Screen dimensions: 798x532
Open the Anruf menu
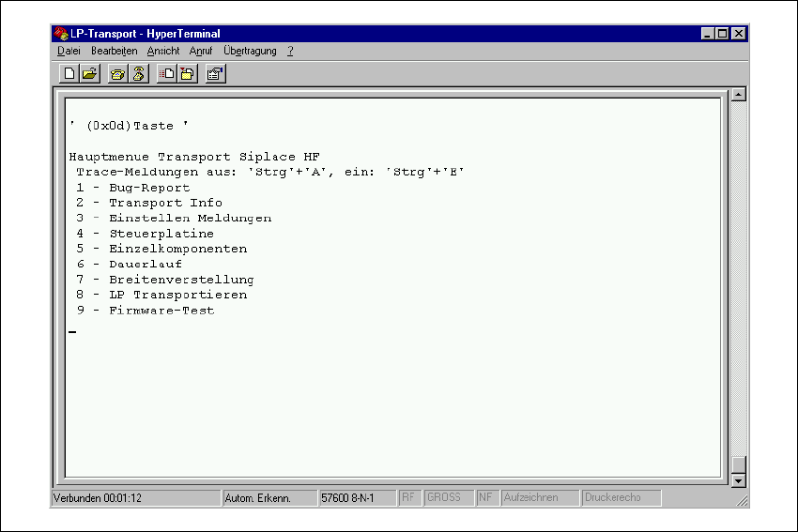tap(201, 51)
